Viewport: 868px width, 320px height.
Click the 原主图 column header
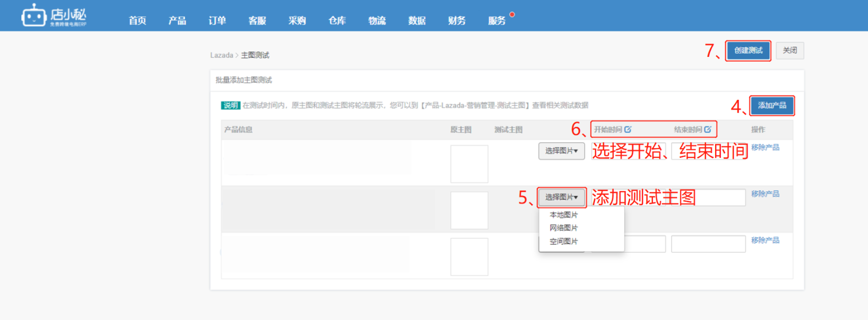461,129
